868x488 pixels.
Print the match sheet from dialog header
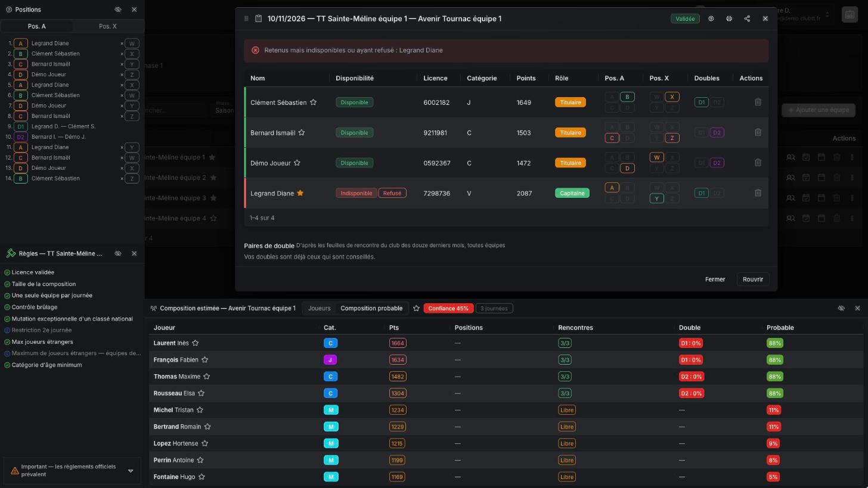[729, 18]
